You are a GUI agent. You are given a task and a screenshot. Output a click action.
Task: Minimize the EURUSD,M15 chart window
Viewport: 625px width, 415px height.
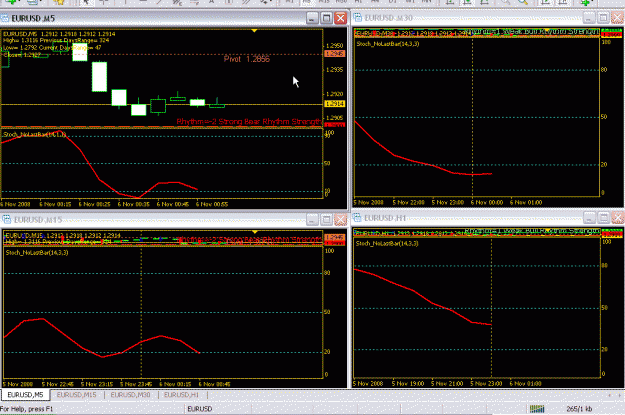coord(312,219)
